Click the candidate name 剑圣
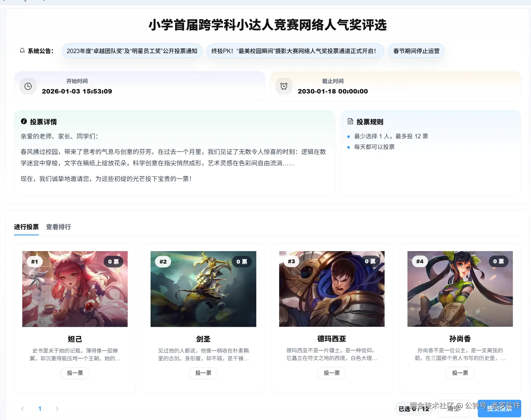This screenshot has height=420, width=531. (x=203, y=339)
